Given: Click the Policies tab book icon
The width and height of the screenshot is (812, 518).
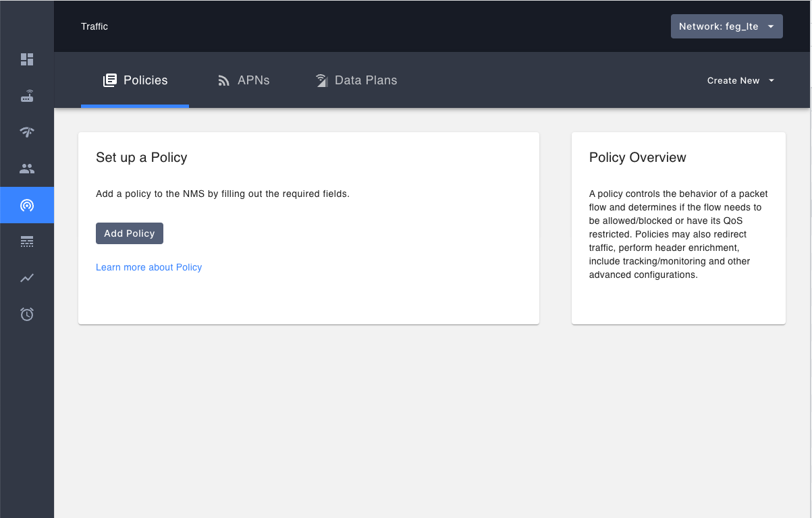Looking at the screenshot, I should point(109,80).
